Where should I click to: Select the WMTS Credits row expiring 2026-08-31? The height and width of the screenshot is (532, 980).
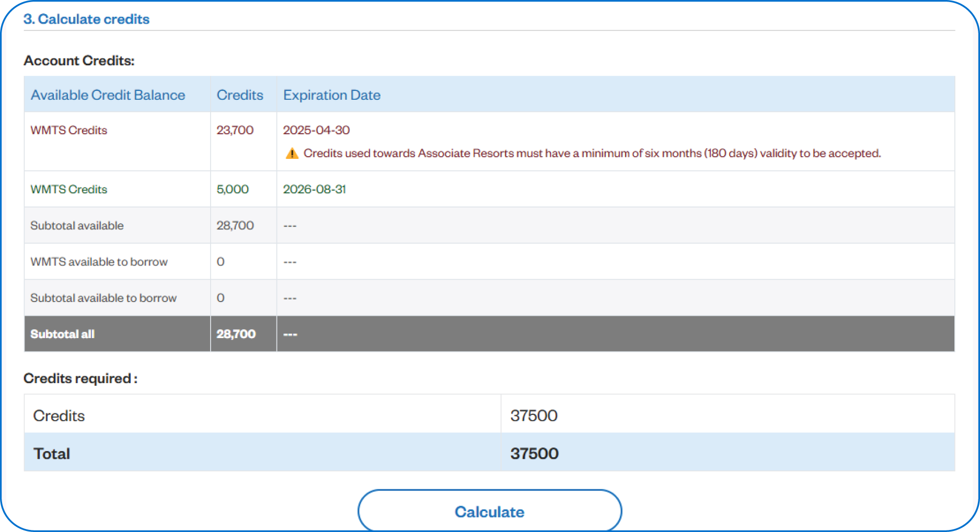[68, 189]
